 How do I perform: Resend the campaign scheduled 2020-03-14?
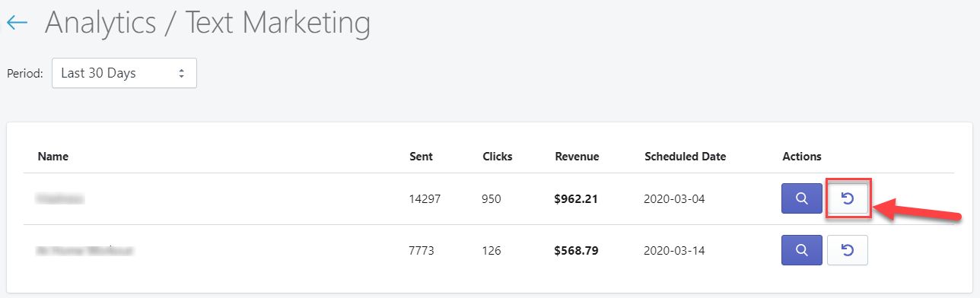pos(848,250)
